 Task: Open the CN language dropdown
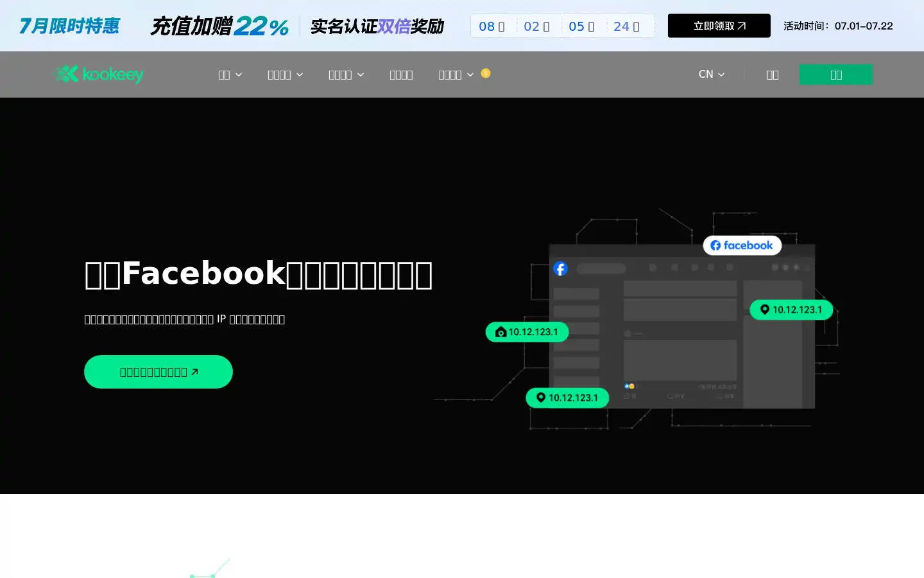[x=711, y=74]
